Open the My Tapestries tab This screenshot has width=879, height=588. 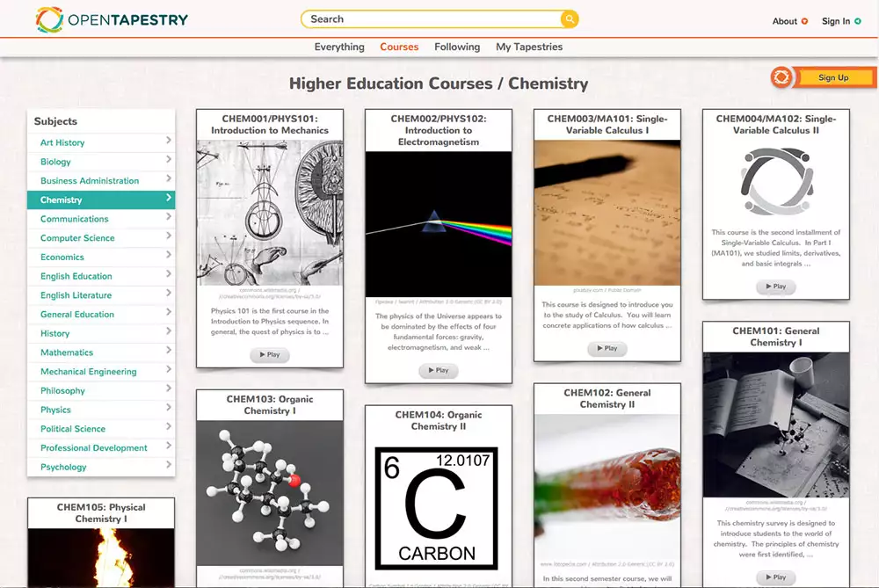pyautogui.click(x=529, y=47)
